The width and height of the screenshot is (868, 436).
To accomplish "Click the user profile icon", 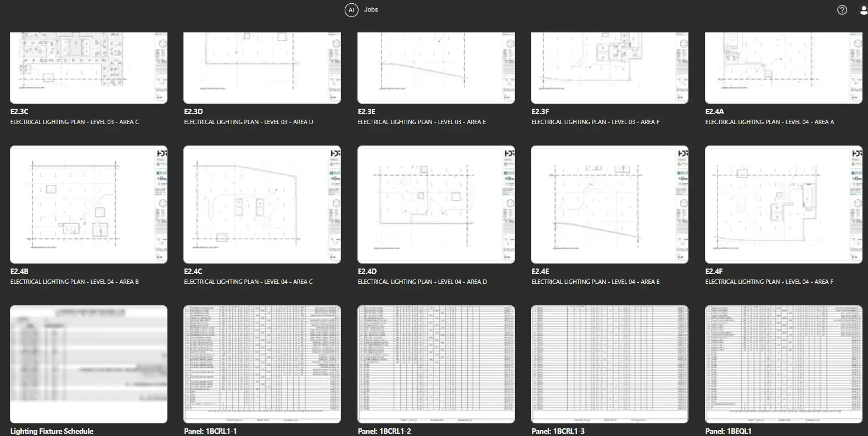I will (864, 10).
